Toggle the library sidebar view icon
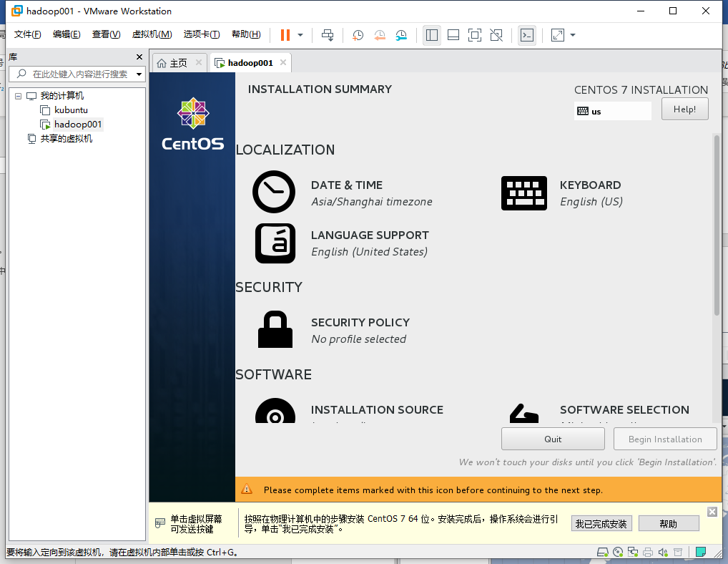The width and height of the screenshot is (728, 564). (432, 35)
